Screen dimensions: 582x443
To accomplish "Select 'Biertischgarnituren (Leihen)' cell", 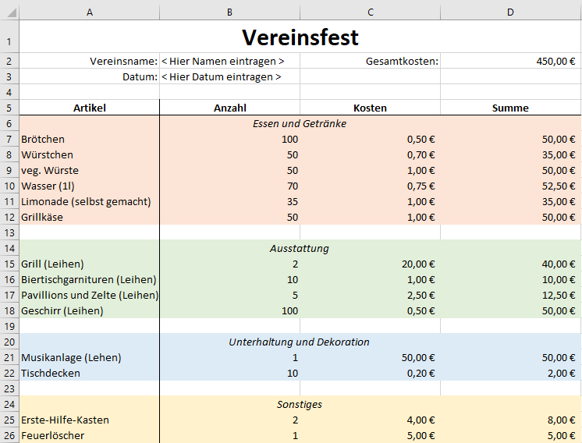I will click(x=89, y=279).
